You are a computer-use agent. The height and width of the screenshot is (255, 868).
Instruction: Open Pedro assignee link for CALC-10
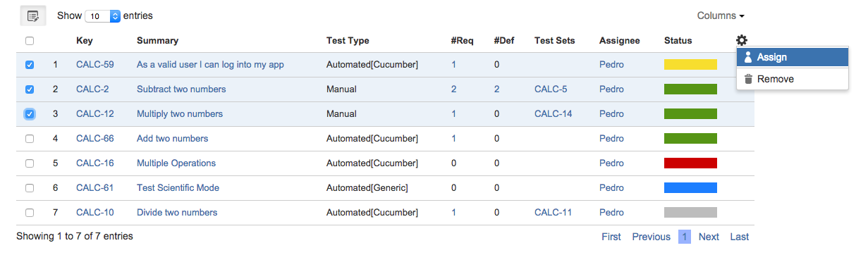click(x=611, y=213)
